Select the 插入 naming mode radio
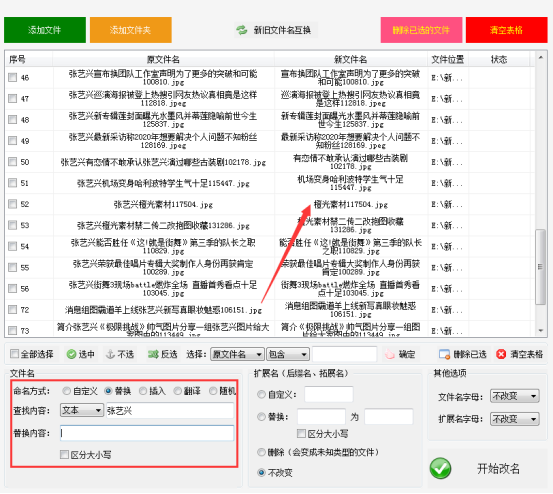 pyautogui.click(x=143, y=391)
